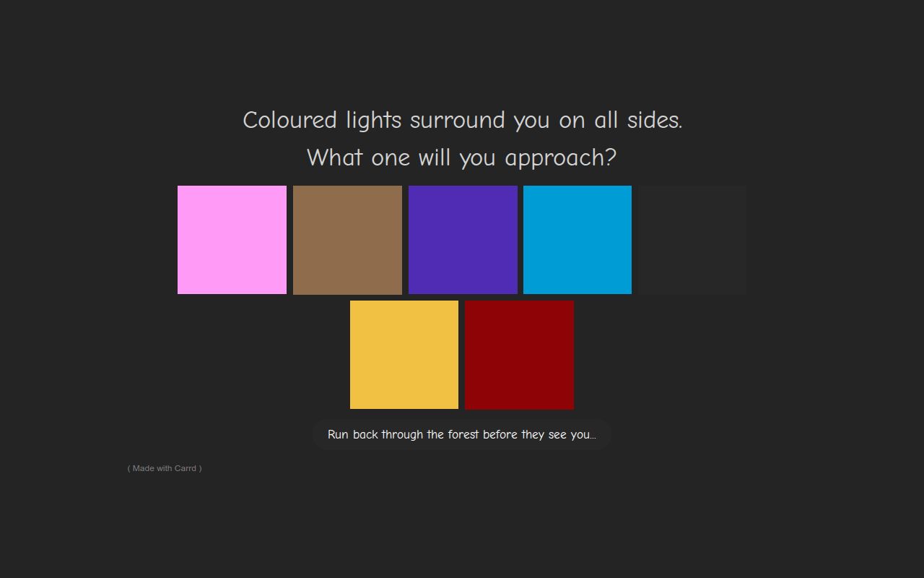Click the word 'sides.' in the heading
This screenshot has width=924, height=578.
[x=654, y=120]
